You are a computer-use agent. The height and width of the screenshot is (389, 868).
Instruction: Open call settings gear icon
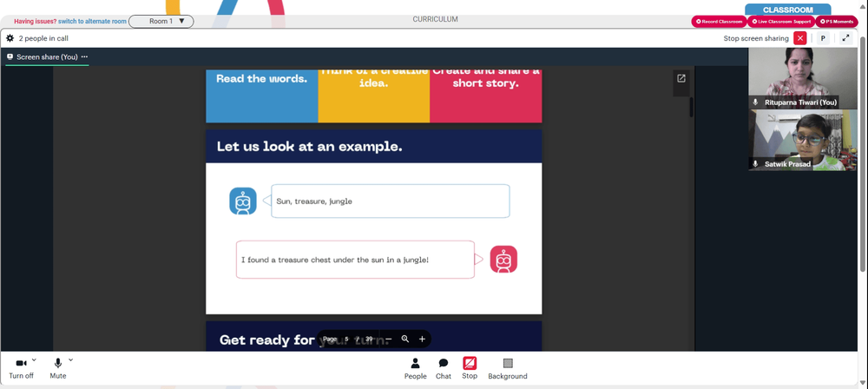(x=10, y=38)
